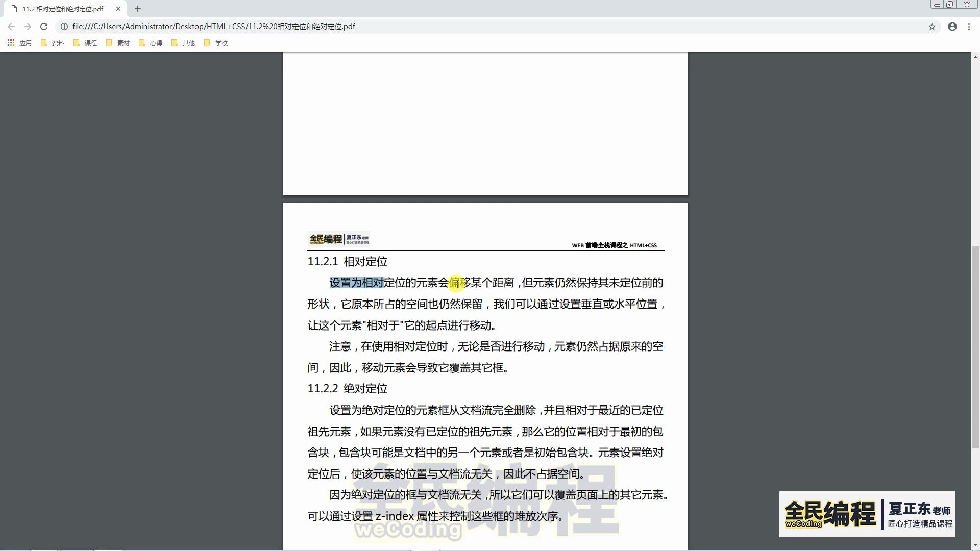The height and width of the screenshot is (551, 980).
Task: Click the vertical scrollbar thumb
Action: coord(975,347)
